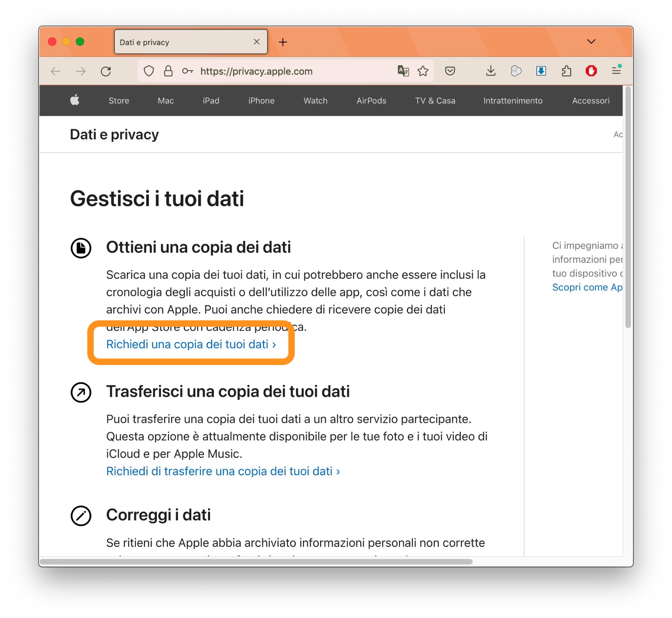Click the red ad blocker hand icon
672x618 pixels.
tap(591, 71)
